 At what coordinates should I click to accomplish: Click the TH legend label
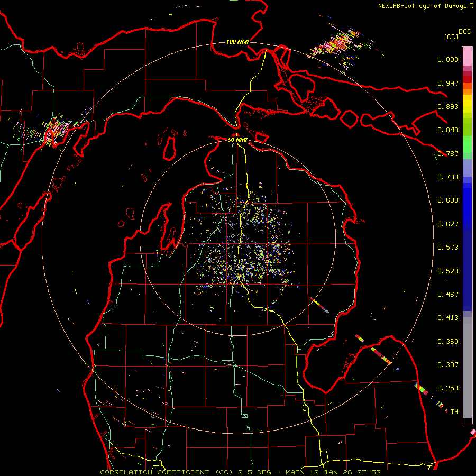[454, 412]
